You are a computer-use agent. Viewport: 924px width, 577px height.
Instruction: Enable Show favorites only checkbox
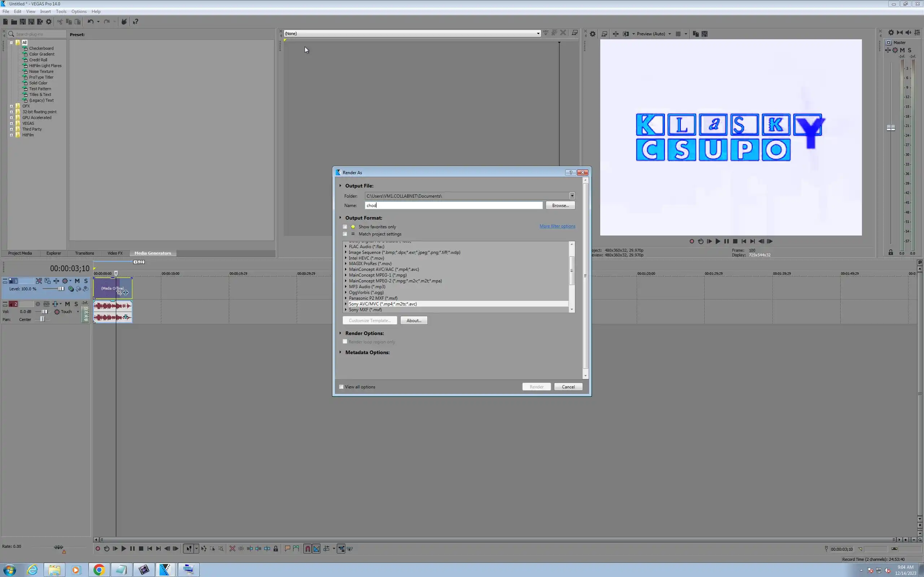(x=345, y=227)
